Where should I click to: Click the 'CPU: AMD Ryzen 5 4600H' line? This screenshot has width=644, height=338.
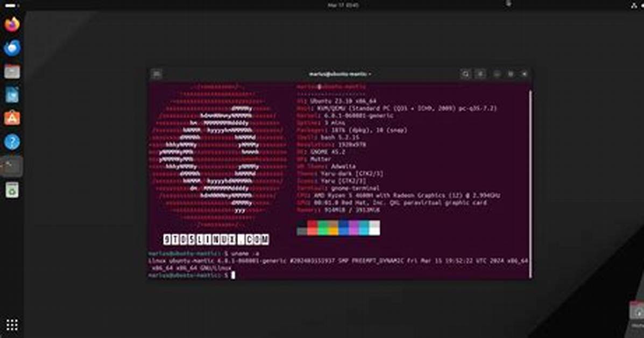point(398,195)
